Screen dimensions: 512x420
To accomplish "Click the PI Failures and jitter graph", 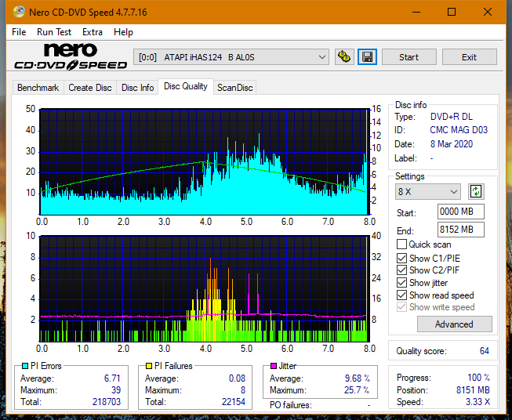I will [204, 289].
